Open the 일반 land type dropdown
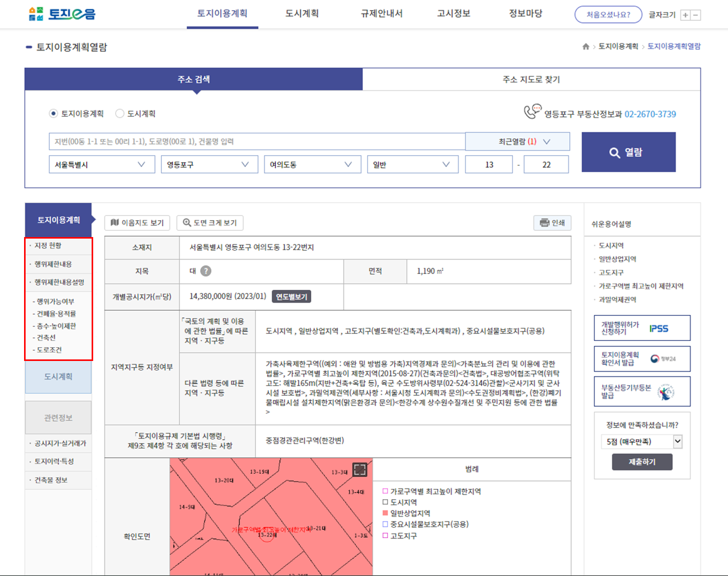Viewport: 728px width, 576px height. 413,164
